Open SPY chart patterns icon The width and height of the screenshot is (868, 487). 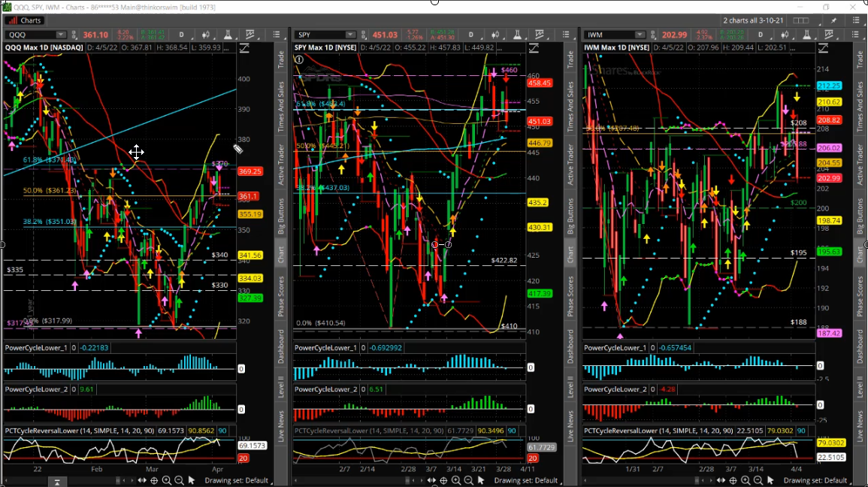tap(540, 35)
